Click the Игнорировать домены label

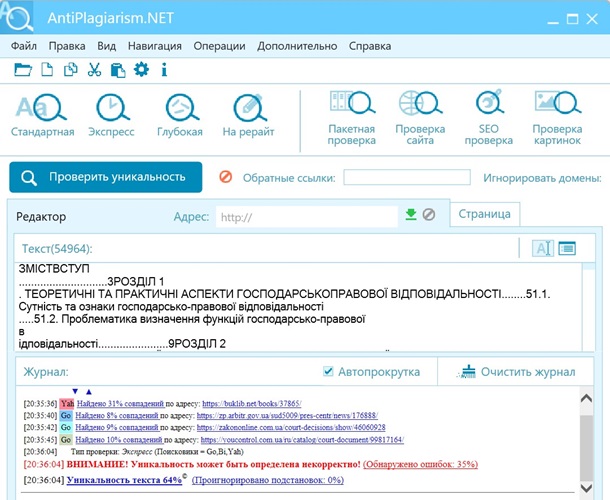[x=543, y=178]
